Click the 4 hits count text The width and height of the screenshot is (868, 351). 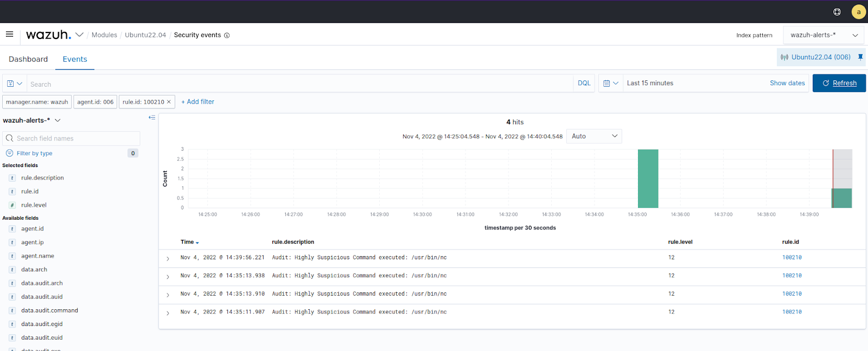point(515,122)
